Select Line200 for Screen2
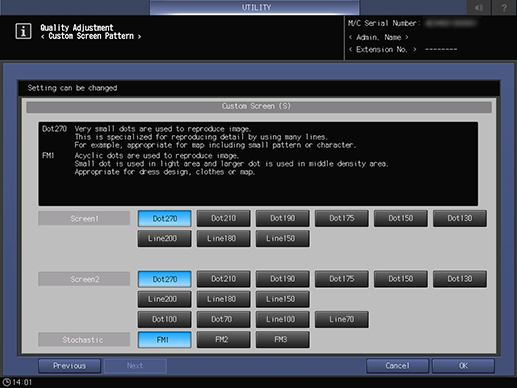 [165, 299]
